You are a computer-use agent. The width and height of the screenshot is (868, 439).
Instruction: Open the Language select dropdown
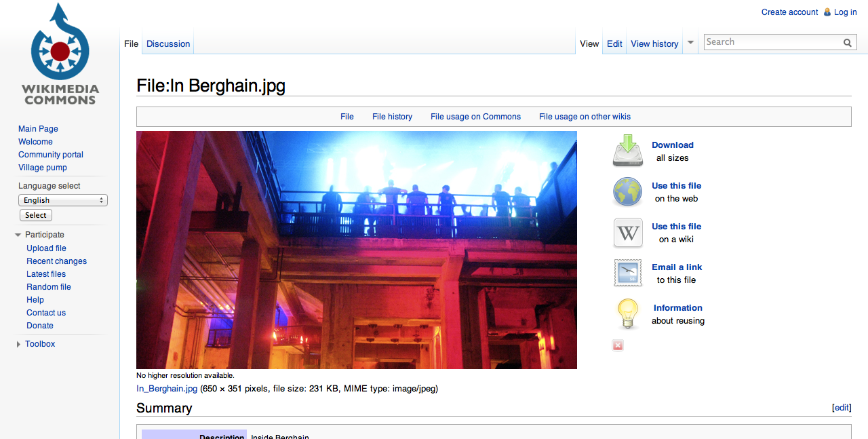63,200
